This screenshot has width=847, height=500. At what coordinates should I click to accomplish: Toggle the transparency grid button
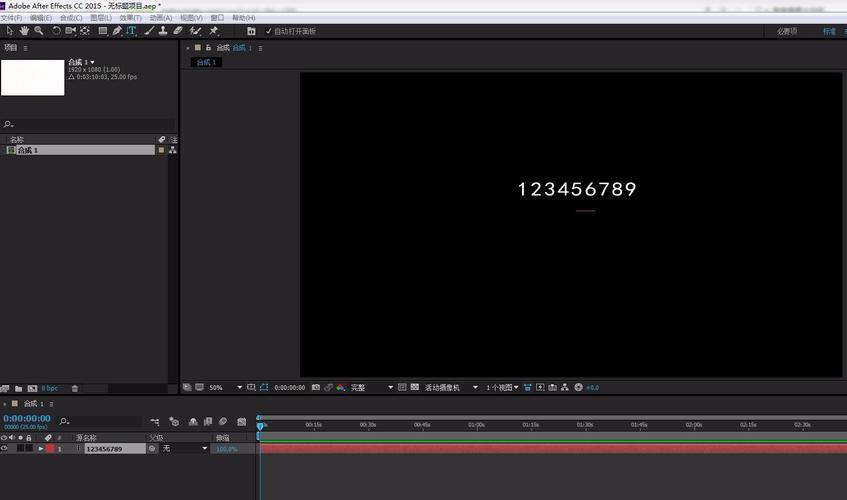415,387
